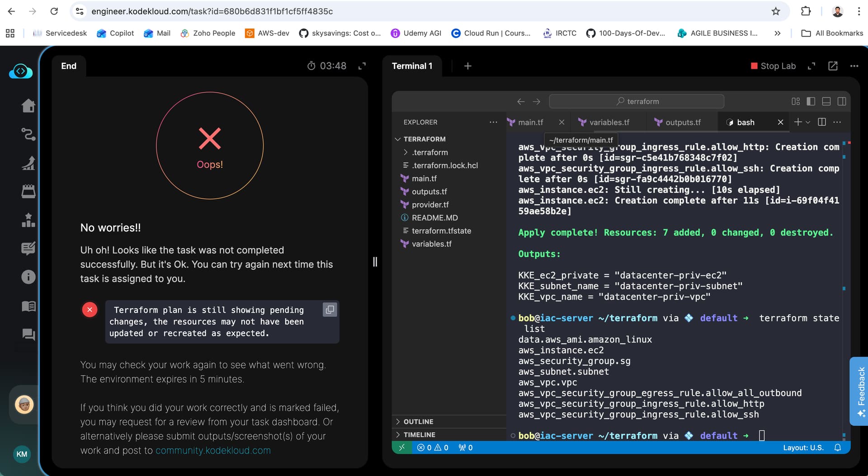The height and width of the screenshot is (476, 868).
Task: Click the Stop Lab button
Action: (x=773, y=66)
